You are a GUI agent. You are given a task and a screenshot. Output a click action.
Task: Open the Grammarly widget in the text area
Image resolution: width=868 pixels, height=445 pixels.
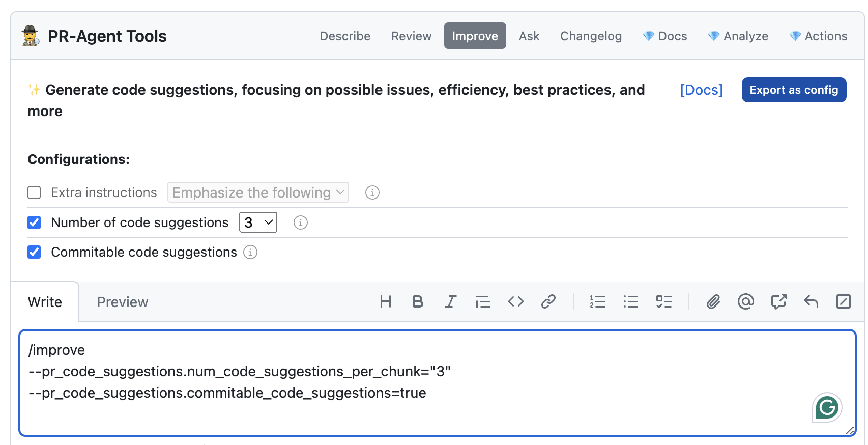point(827,407)
